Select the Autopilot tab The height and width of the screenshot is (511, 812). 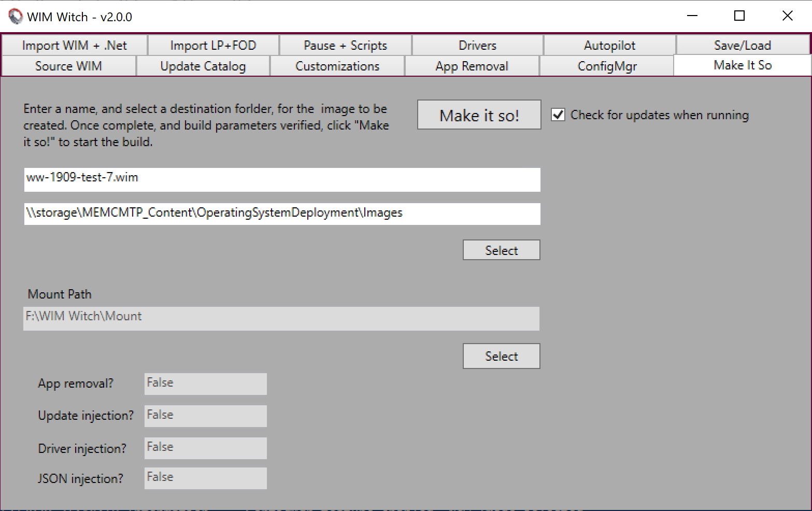click(609, 46)
